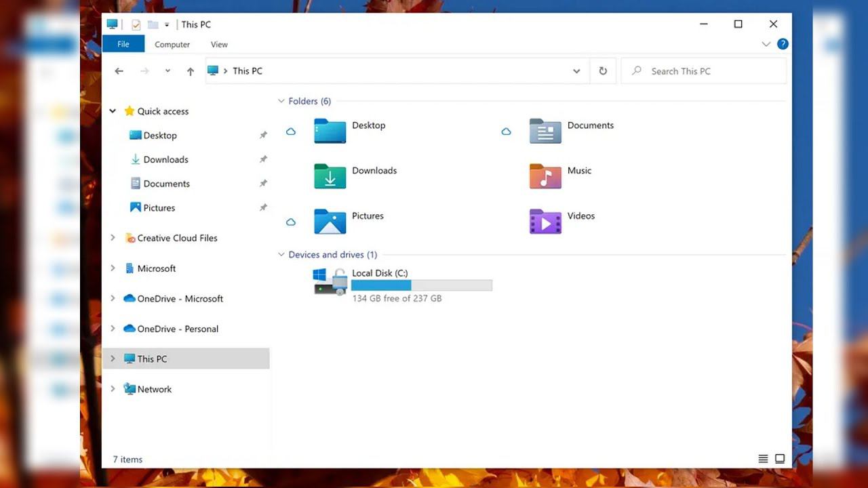The width and height of the screenshot is (868, 488).
Task: Collapse the Devices and drives group
Action: 281,255
